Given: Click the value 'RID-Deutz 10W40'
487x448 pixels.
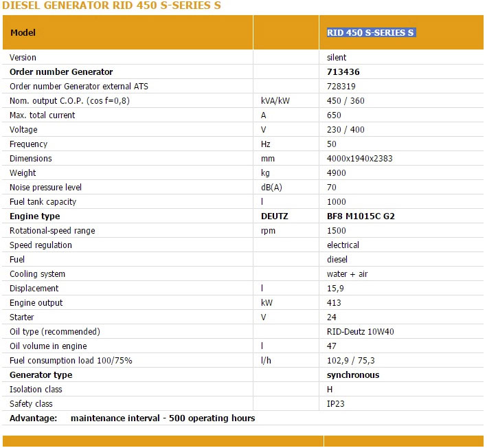Looking at the screenshot, I should pyautogui.click(x=361, y=332).
